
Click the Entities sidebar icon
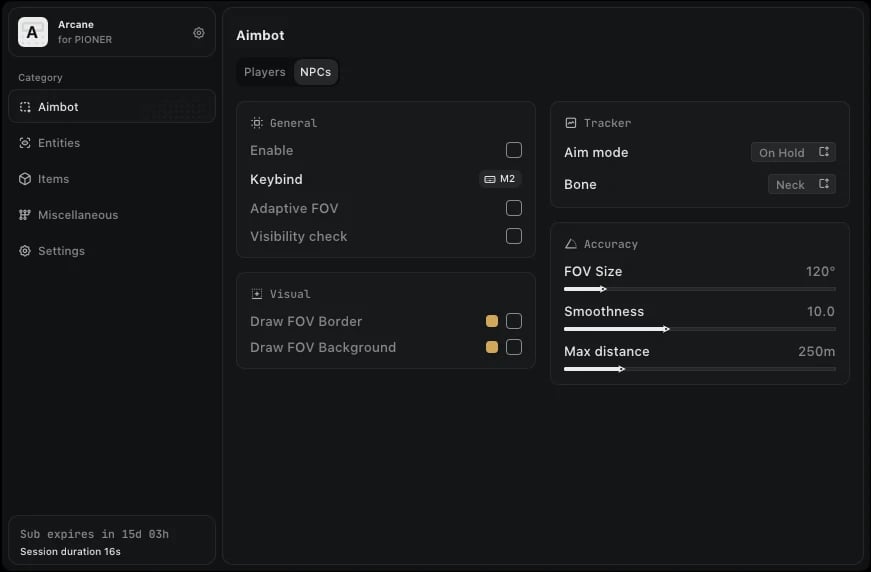pyautogui.click(x=25, y=143)
